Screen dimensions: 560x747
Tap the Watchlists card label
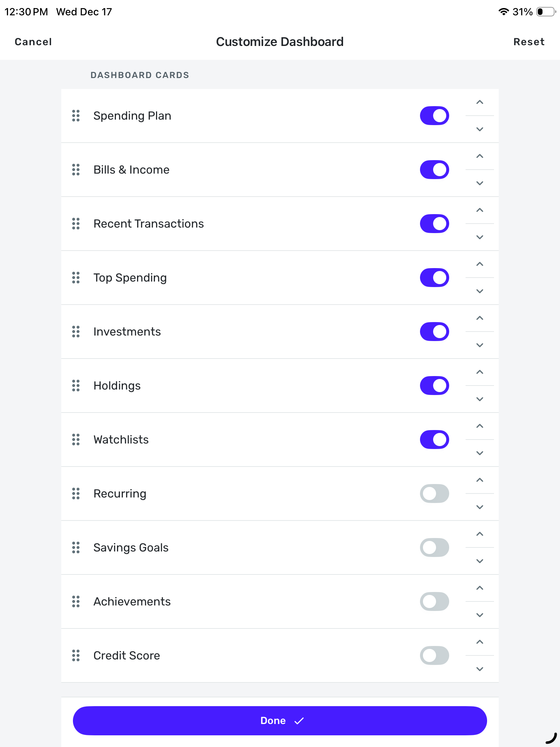point(121,440)
